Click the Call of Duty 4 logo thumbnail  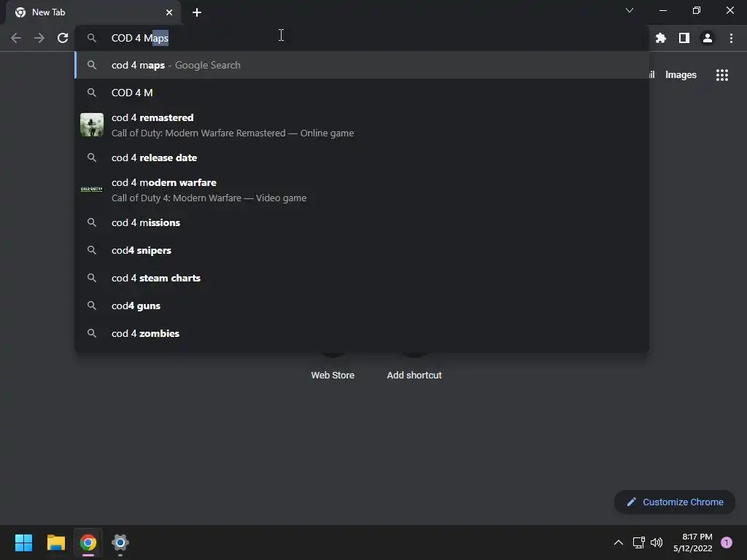tap(91, 190)
